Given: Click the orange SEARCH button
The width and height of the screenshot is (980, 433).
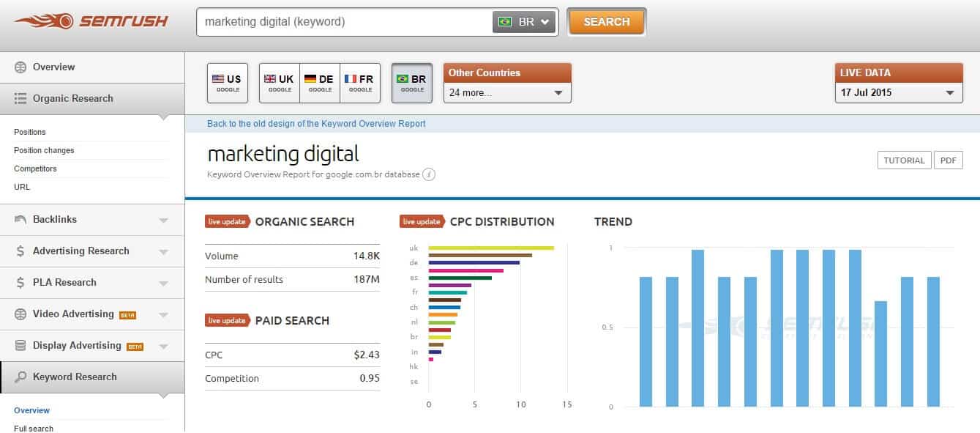Looking at the screenshot, I should (607, 22).
